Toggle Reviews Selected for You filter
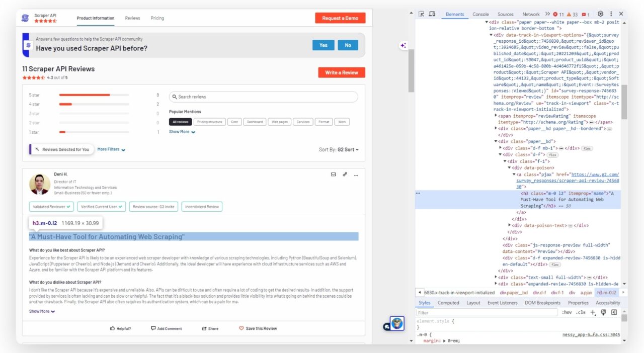This screenshot has width=644, height=353. (62, 149)
